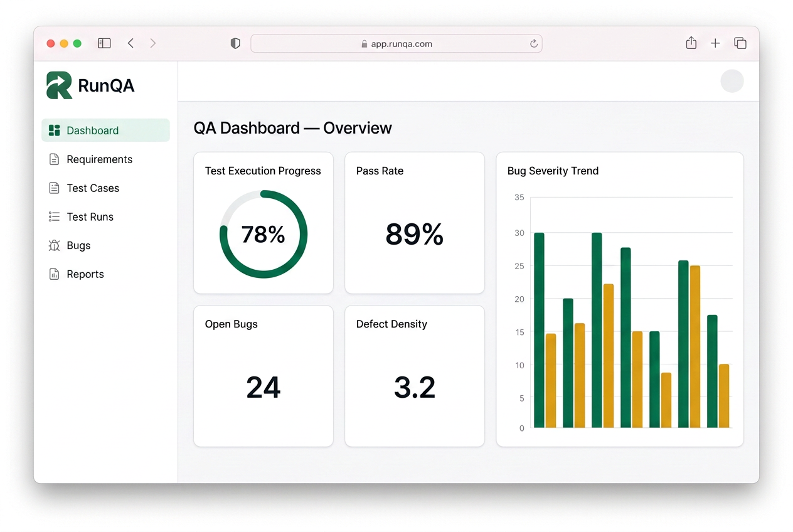The height and width of the screenshot is (532, 793).
Task: Go back with the browser back arrow
Action: [130, 43]
